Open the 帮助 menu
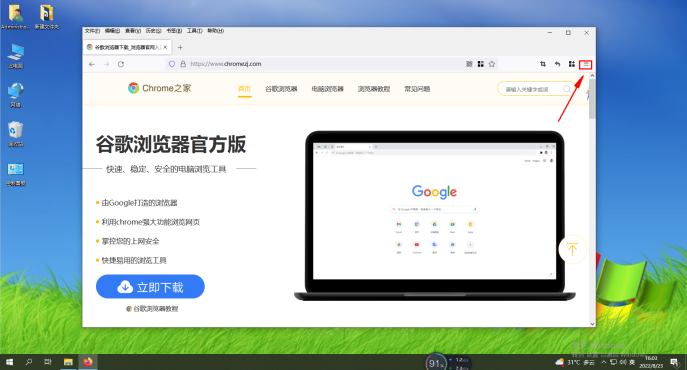This screenshot has width=687, height=370. point(216,31)
